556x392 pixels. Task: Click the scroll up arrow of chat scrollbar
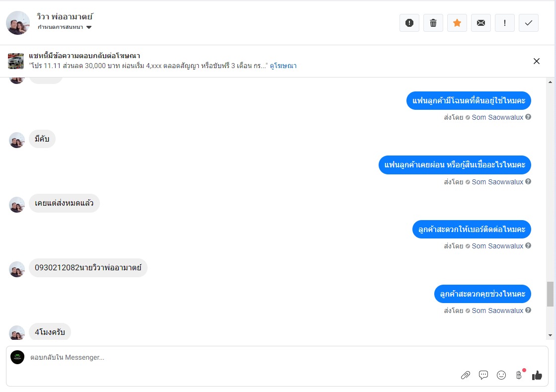click(x=550, y=82)
